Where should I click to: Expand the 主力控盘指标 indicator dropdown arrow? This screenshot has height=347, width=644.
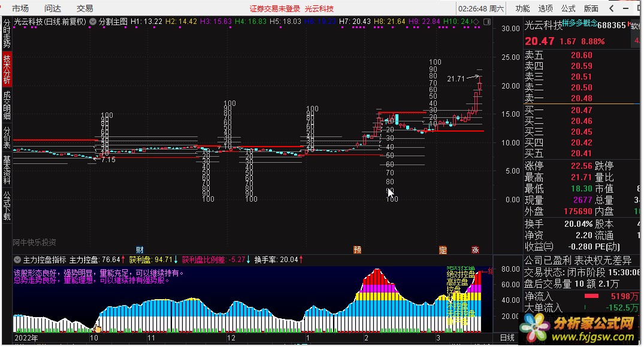coord(17,260)
